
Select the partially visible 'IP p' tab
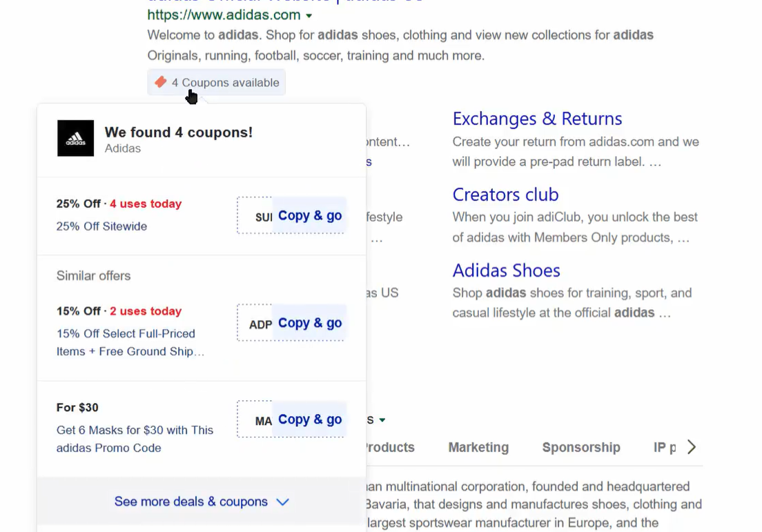[664, 447]
